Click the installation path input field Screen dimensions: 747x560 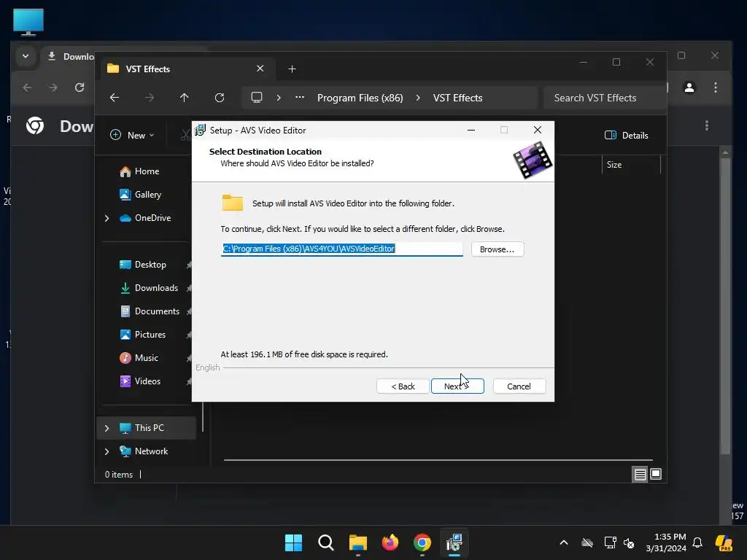point(341,249)
